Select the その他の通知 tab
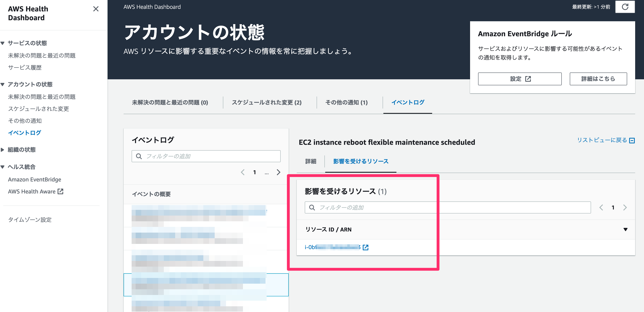Screen dimensions: 644x312 click(x=346, y=102)
